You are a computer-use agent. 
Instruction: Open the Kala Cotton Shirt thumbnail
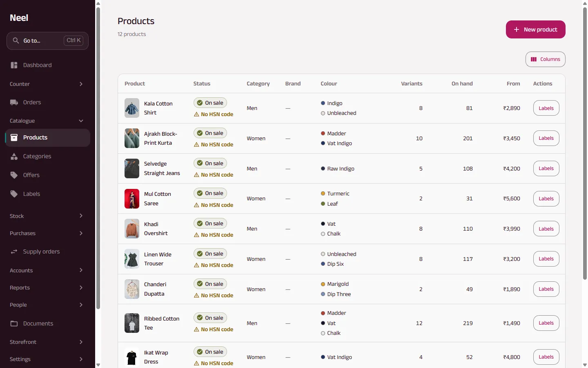click(132, 108)
